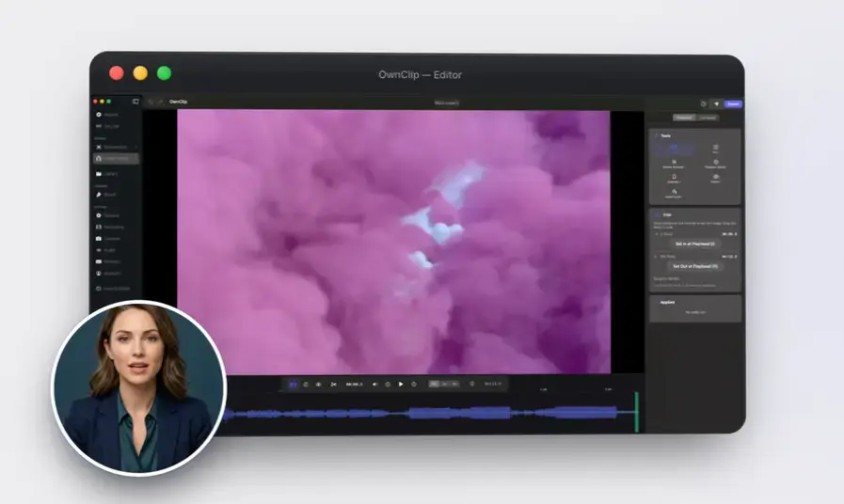Expand the Screenshot sidebar chevron

(x=135, y=147)
